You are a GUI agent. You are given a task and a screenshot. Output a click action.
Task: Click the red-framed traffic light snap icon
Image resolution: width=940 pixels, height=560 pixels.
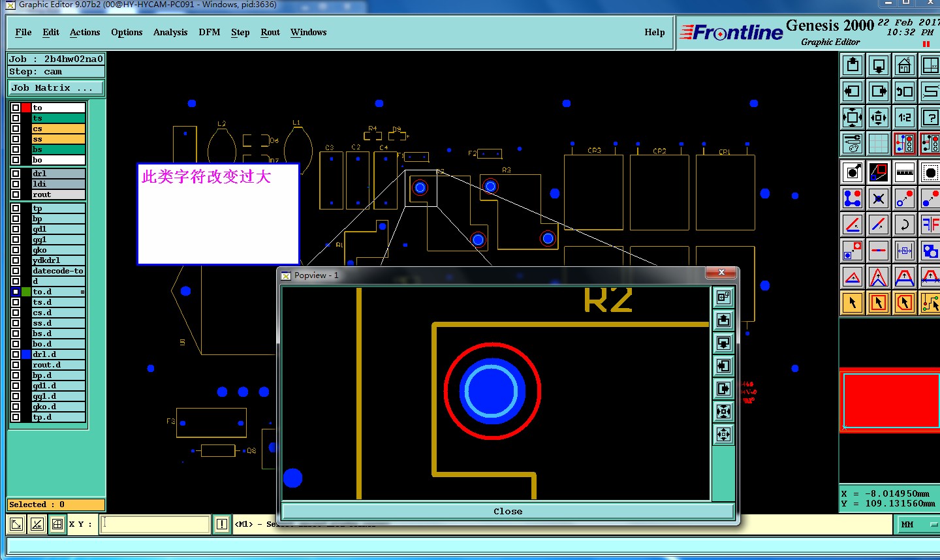tap(905, 144)
